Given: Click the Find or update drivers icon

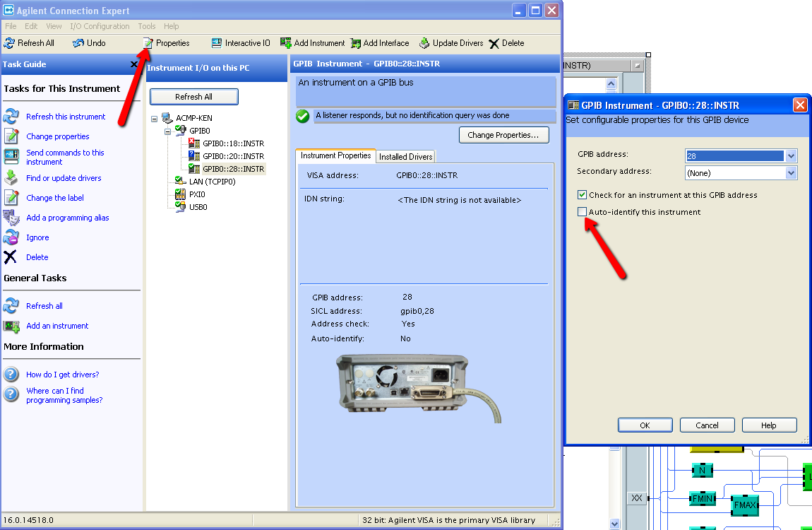Looking at the screenshot, I should [x=11, y=177].
